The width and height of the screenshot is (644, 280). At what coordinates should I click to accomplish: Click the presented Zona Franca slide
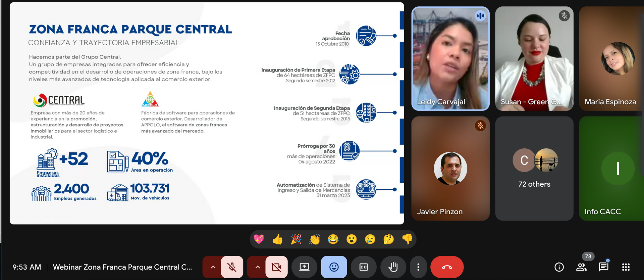[x=207, y=113]
